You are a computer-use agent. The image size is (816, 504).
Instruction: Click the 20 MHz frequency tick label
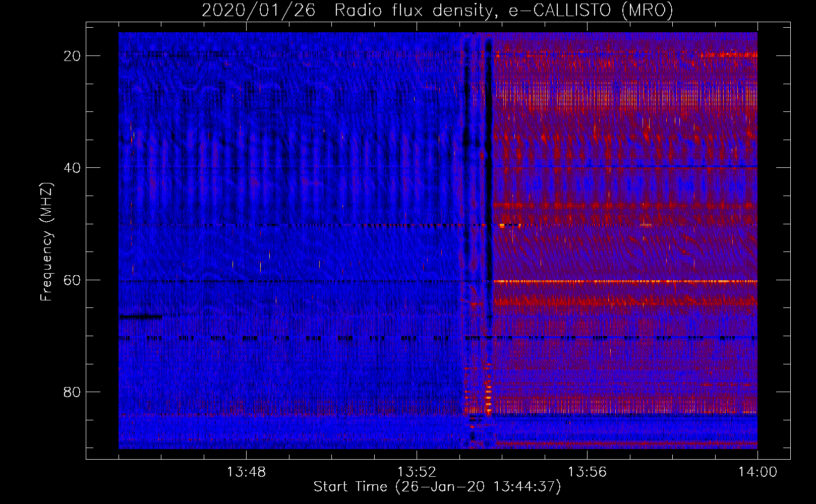tap(72, 56)
